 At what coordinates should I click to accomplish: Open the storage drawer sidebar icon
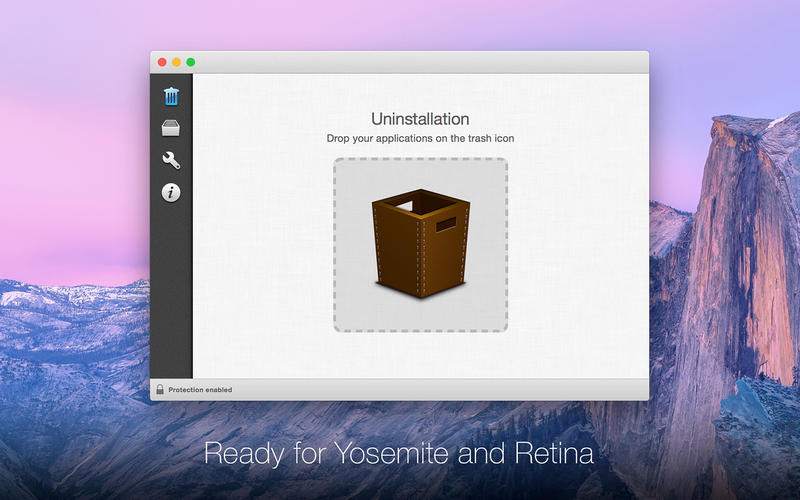click(171, 128)
